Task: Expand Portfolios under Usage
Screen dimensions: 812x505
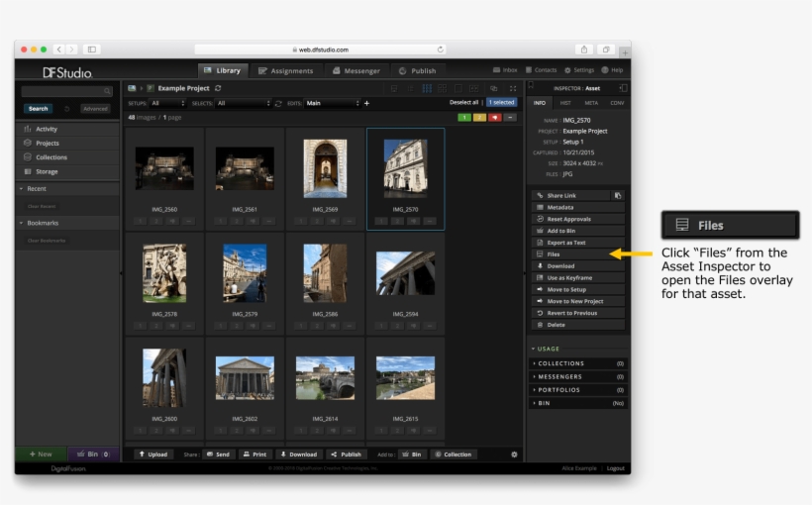Action: pyautogui.click(x=578, y=390)
